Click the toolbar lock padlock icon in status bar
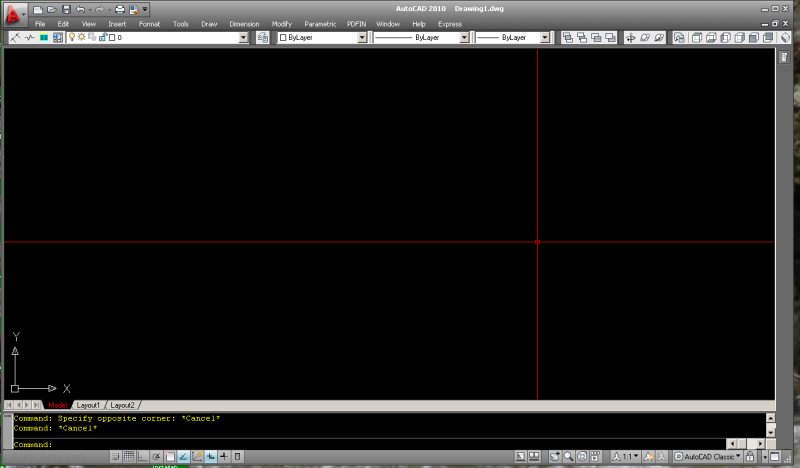The width and height of the screenshot is (800, 468). (x=750, y=457)
